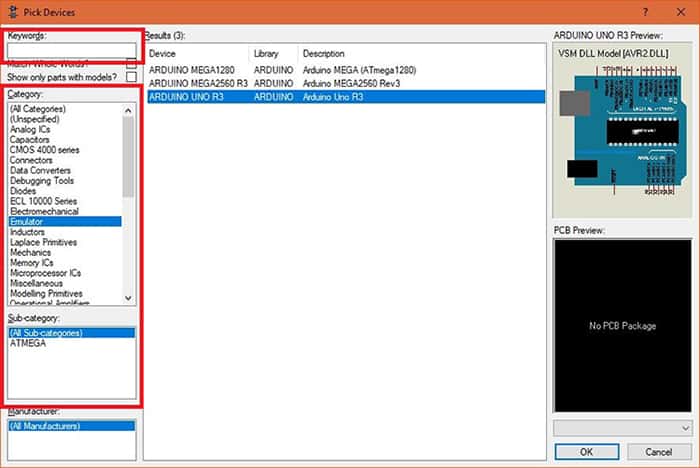The height and width of the screenshot is (468, 700).
Task: Click the Keywords input field
Action: pos(71,50)
